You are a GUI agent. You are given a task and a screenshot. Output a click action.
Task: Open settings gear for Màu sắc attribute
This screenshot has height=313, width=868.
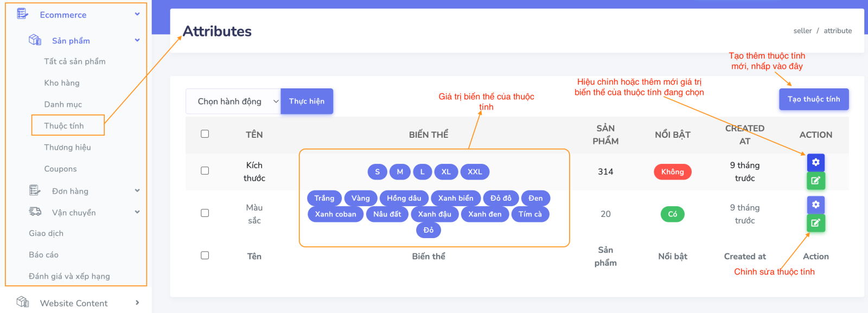click(815, 205)
